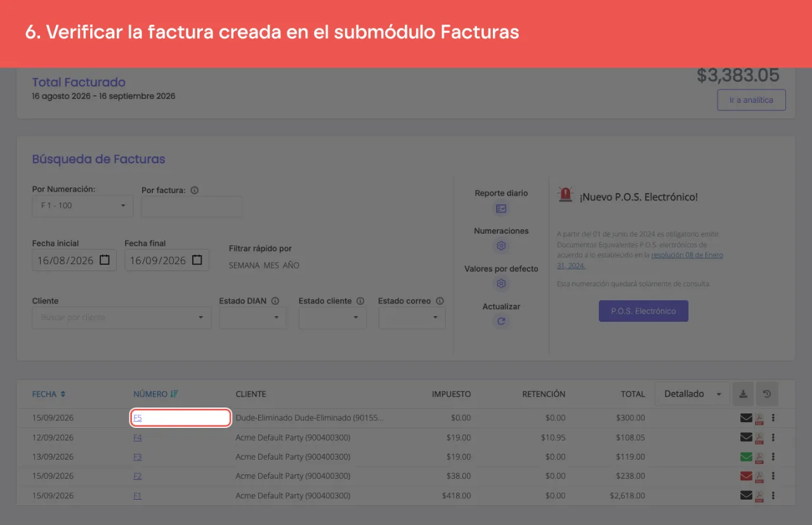The width and height of the screenshot is (812, 525).
Task: Click the PDF icon in row F2
Action: [759, 477]
